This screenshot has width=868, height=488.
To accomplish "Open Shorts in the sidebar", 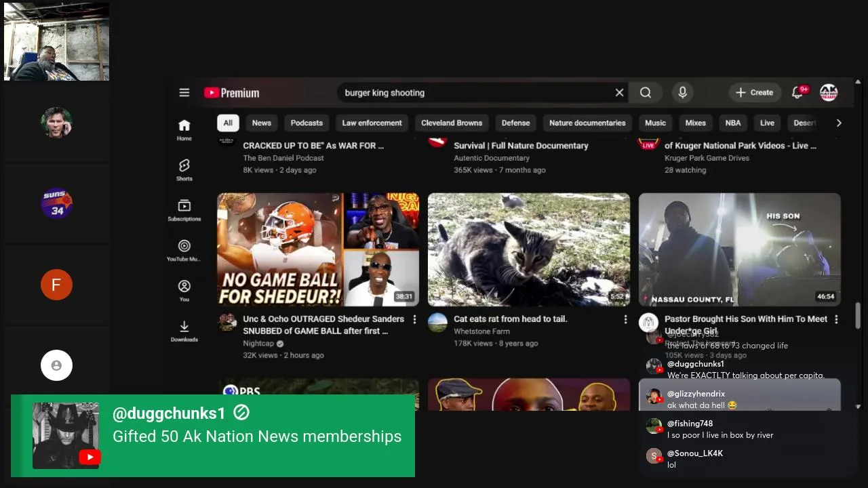I will 184,169.
